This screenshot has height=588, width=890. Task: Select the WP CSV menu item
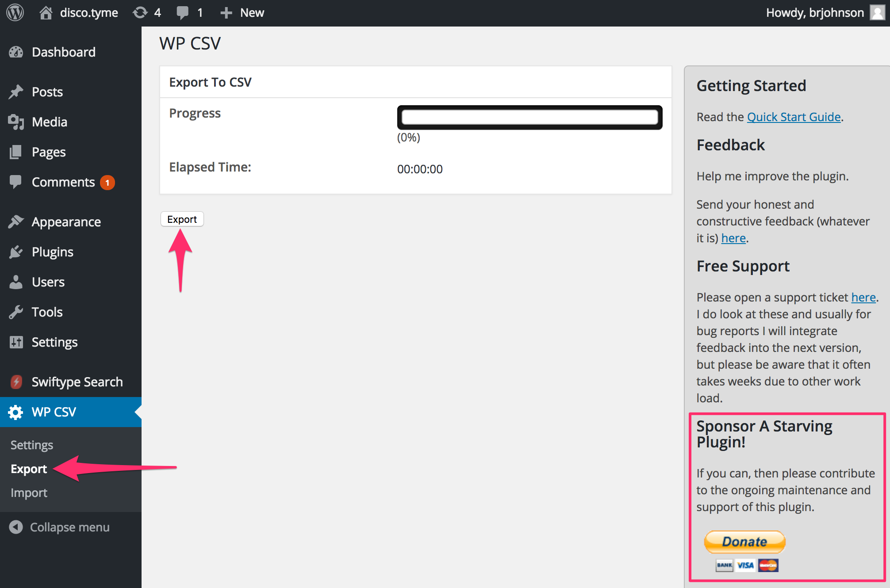[71, 412]
